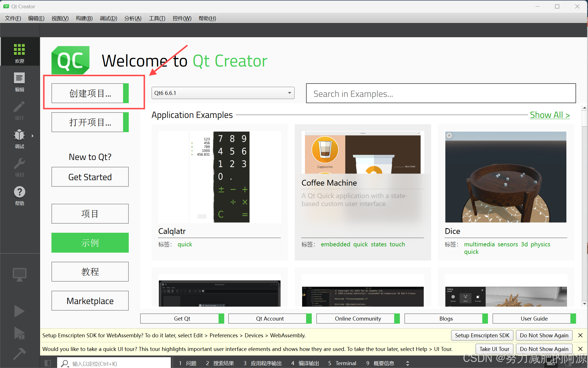Click 打开项目... to open a project

pyautogui.click(x=90, y=122)
